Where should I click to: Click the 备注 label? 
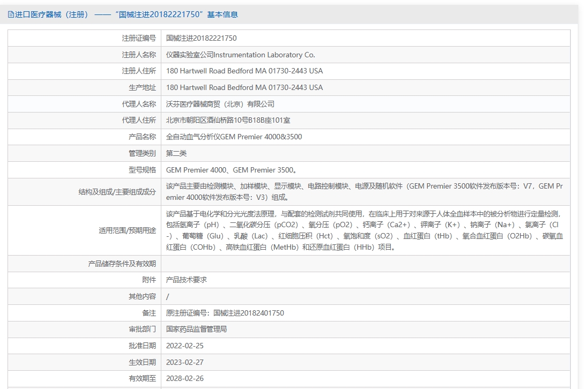[149, 313]
